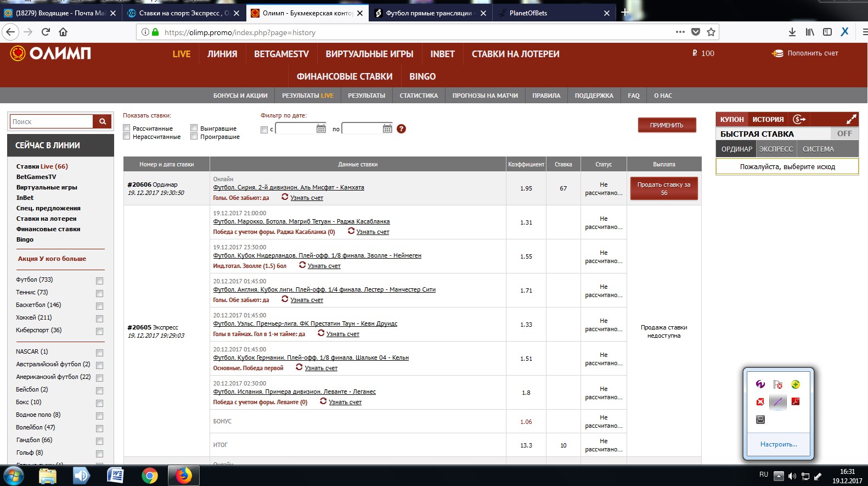Viewport: 868px width, 486px height.
Task: Open Google Chrome from the taskbar
Action: [x=149, y=476]
